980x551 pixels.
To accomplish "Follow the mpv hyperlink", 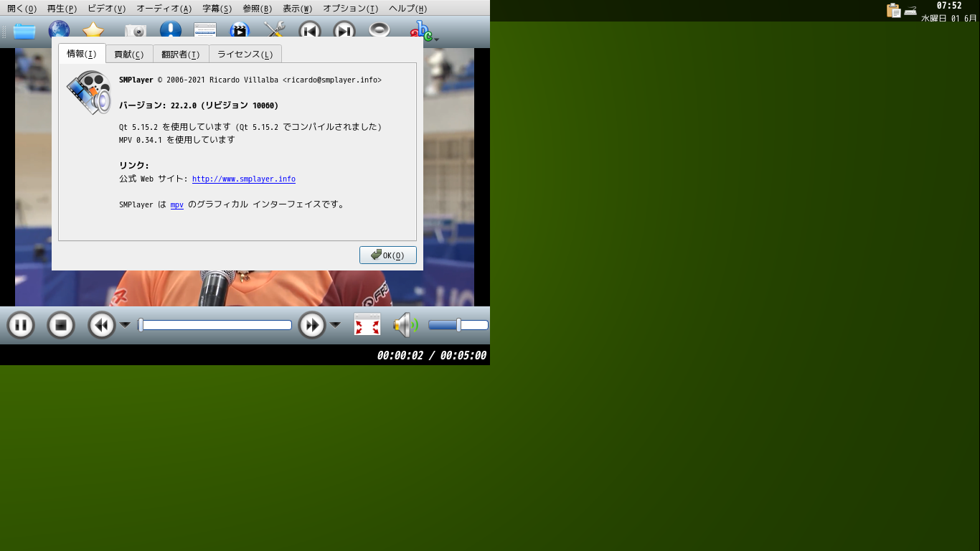I will [177, 205].
